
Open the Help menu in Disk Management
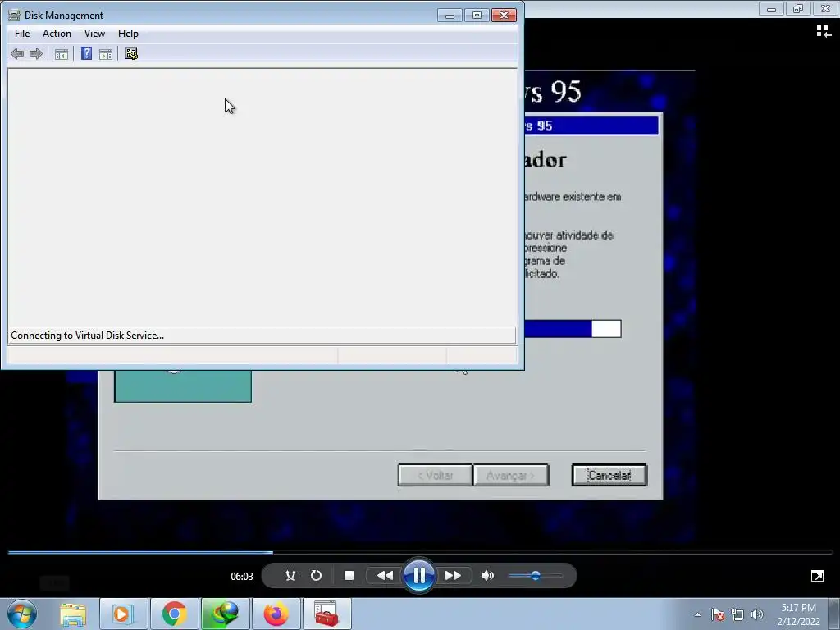[x=128, y=33]
